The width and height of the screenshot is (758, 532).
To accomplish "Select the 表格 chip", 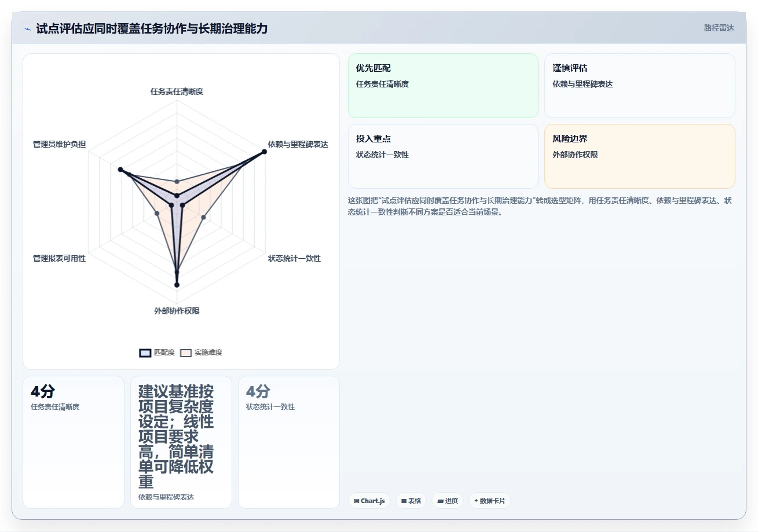I will (411, 501).
